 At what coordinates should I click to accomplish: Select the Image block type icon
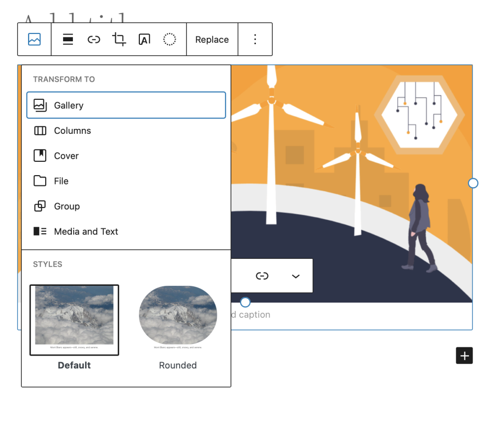(x=34, y=39)
